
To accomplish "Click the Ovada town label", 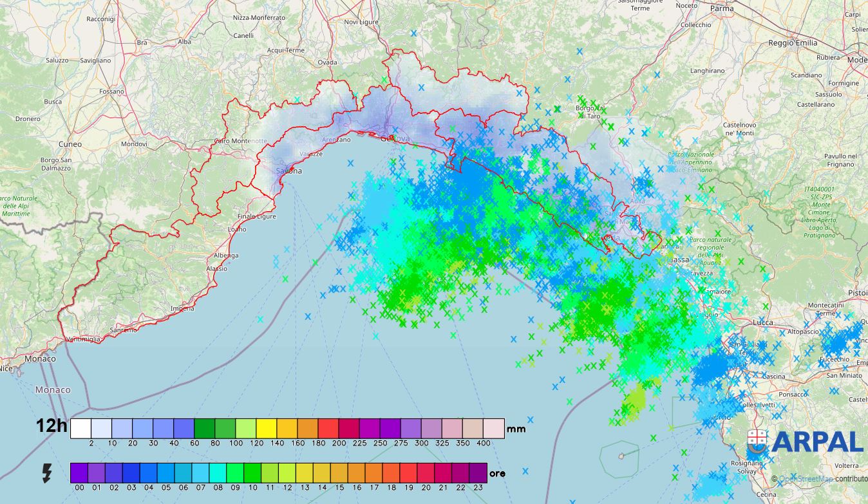I will (327, 62).
